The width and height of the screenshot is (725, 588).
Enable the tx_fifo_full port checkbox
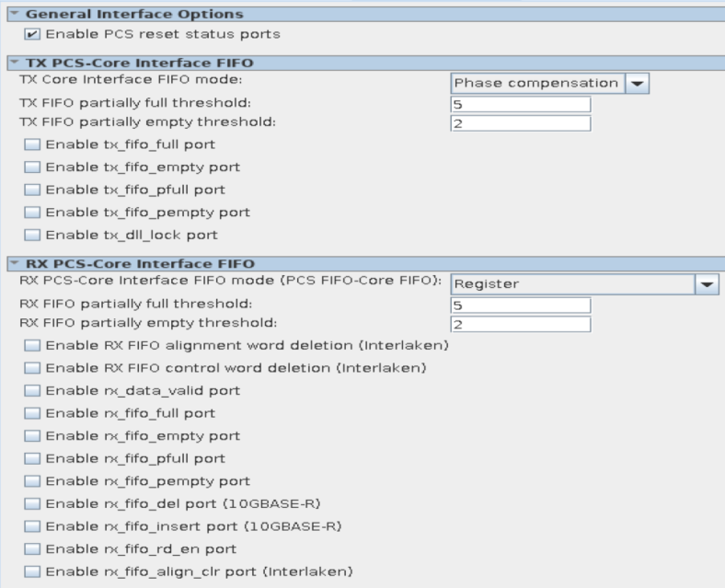(32, 144)
